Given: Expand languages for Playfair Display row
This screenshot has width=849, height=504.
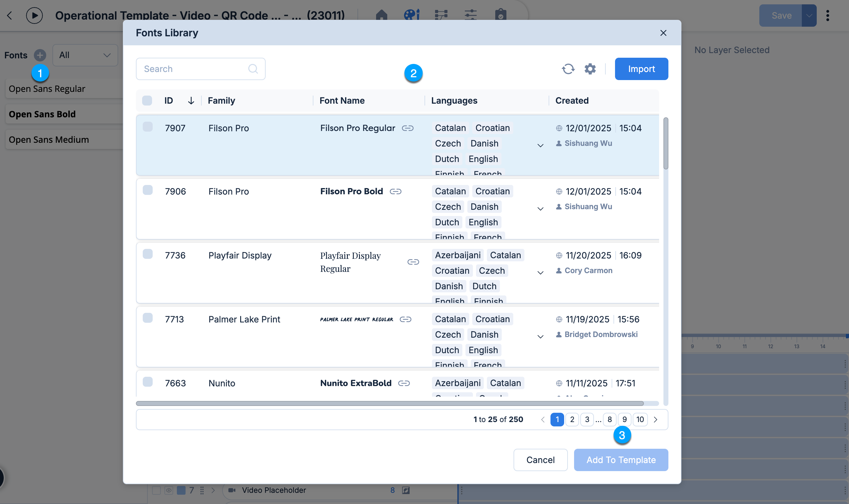Looking at the screenshot, I should coord(540,273).
